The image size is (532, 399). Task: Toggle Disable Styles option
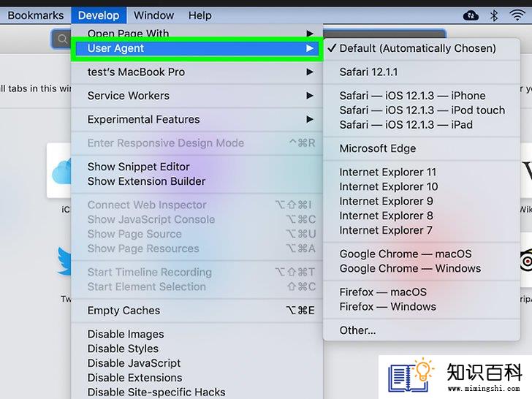[x=197, y=349]
